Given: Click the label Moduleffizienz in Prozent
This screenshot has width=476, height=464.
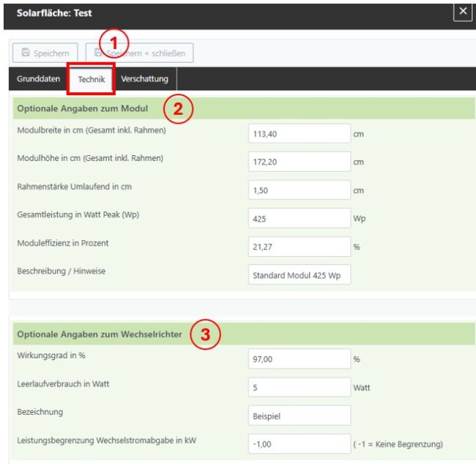Looking at the screenshot, I should pos(62,243).
